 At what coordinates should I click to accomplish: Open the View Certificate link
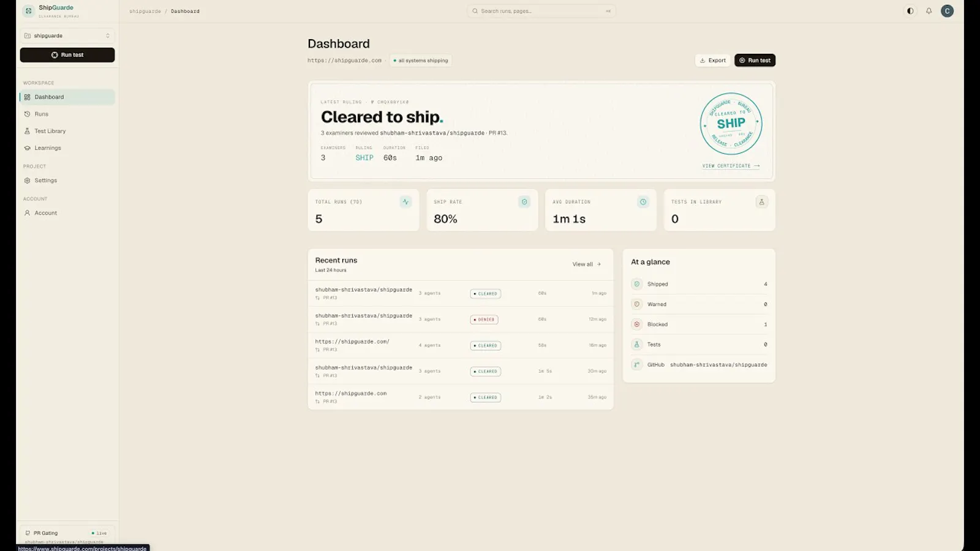click(731, 166)
